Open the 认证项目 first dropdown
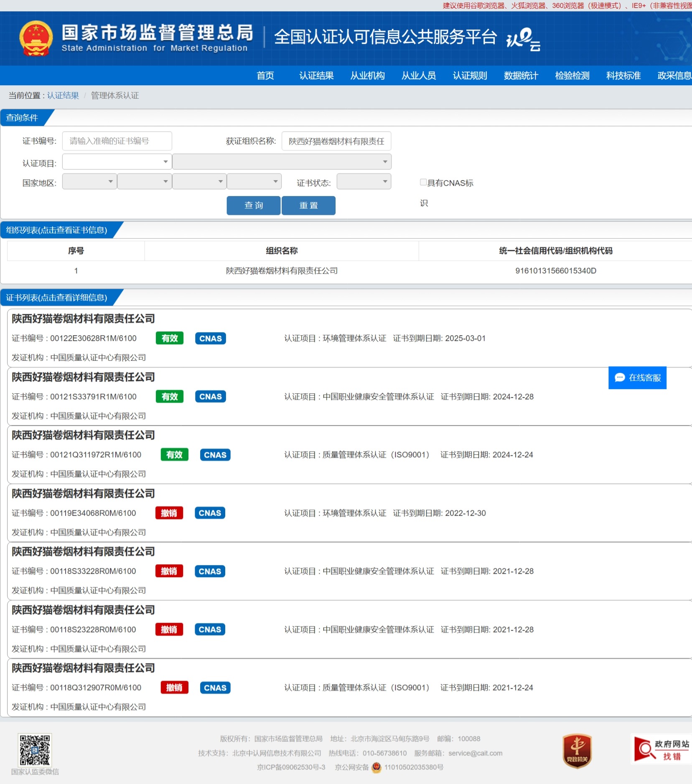This screenshot has width=692, height=784. 117,162
